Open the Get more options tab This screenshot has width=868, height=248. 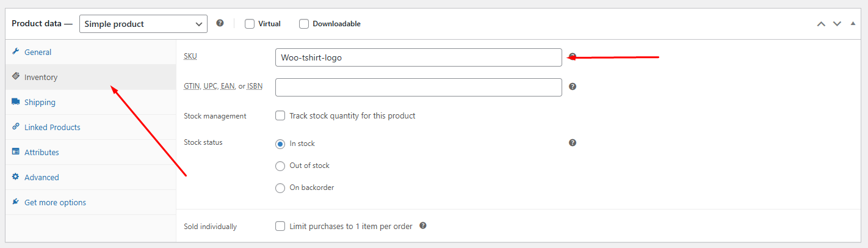tap(55, 202)
